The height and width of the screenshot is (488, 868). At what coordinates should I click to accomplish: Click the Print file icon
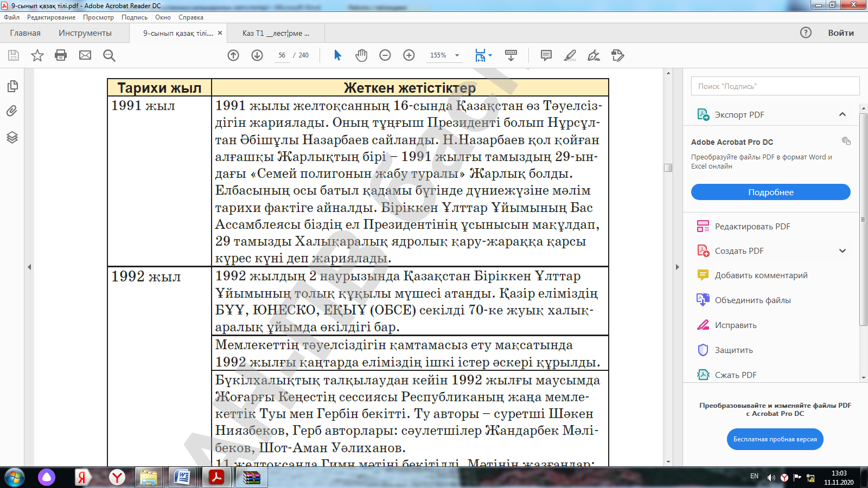tap(61, 55)
